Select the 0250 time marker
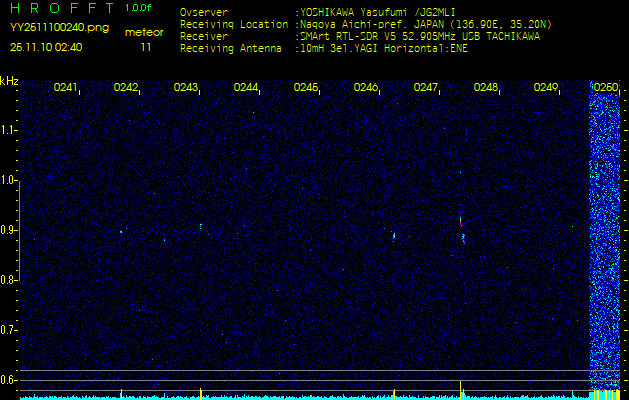This screenshot has width=629, height=400. [x=605, y=88]
